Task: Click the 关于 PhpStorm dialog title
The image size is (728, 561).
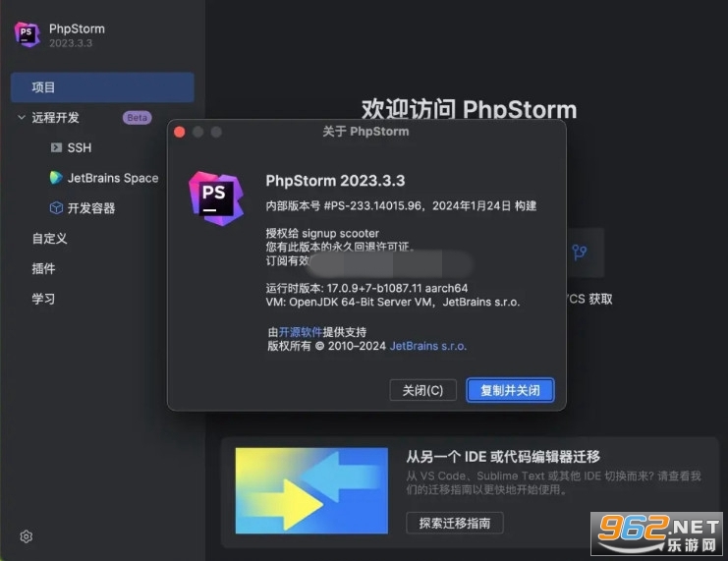Action: tap(365, 132)
